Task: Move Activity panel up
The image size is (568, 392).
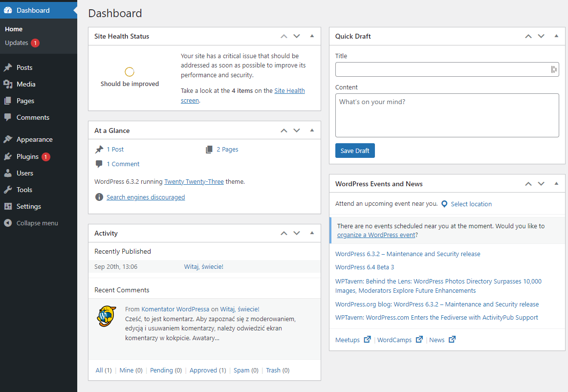Action: (284, 233)
